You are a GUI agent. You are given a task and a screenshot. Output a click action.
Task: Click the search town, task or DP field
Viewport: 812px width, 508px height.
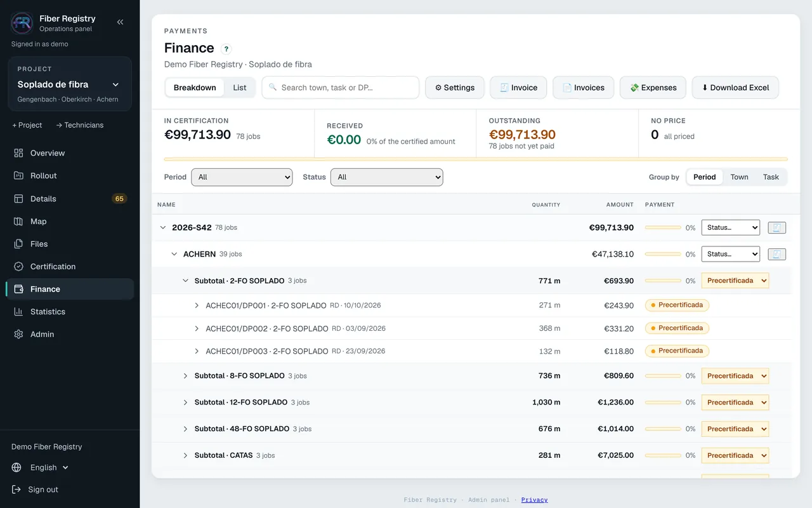tap(341, 88)
